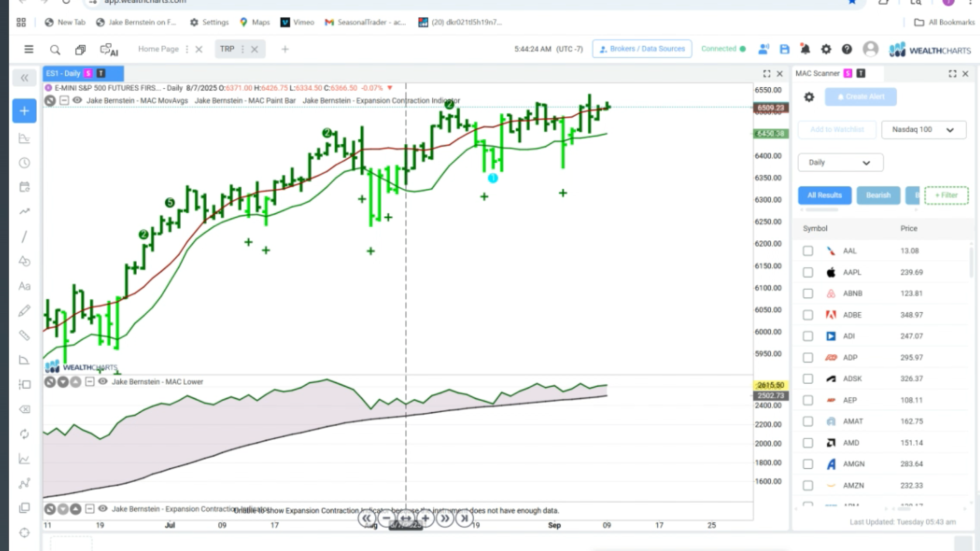The height and width of the screenshot is (551, 980).
Task: Open Home Page tab options menu
Action: point(187,49)
